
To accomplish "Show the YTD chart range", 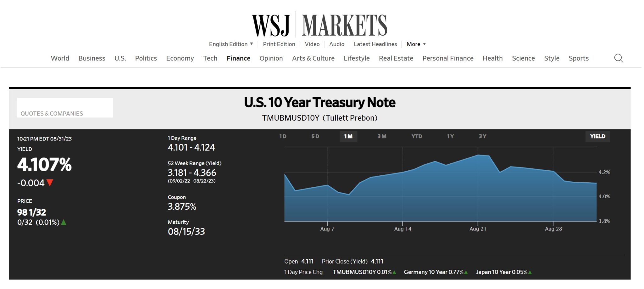I will tap(417, 136).
